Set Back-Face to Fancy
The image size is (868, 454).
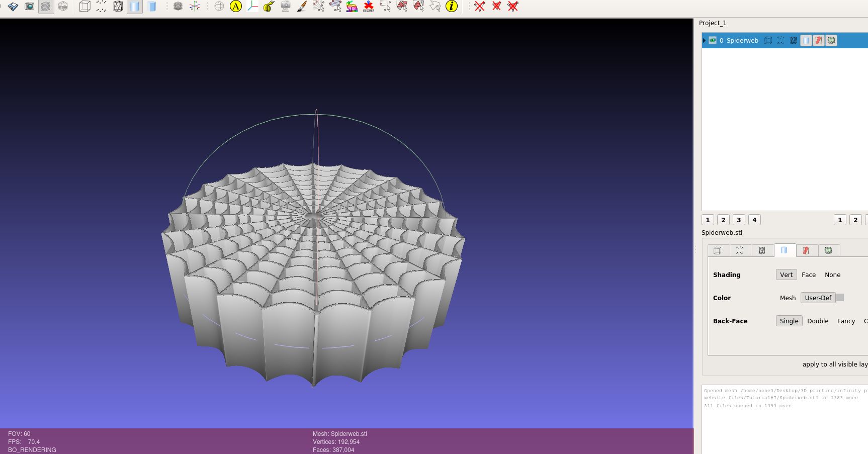846,321
